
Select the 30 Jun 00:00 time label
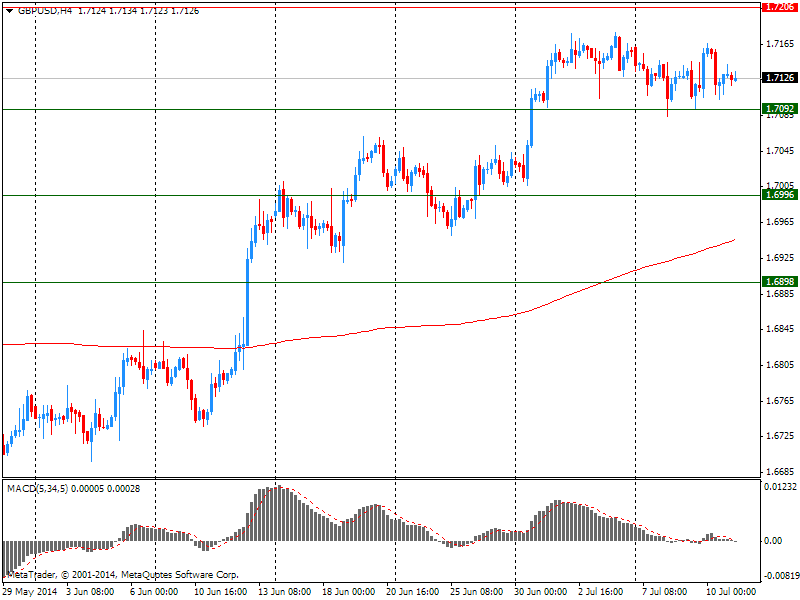[x=540, y=592]
